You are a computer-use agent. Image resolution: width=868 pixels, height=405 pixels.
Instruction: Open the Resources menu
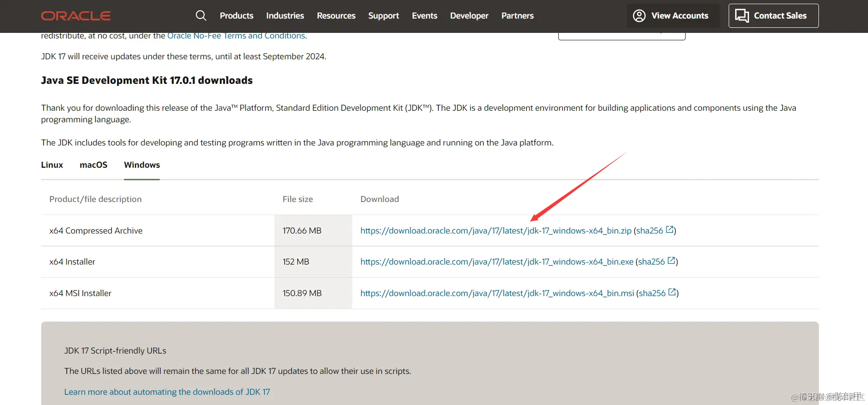pyautogui.click(x=336, y=16)
